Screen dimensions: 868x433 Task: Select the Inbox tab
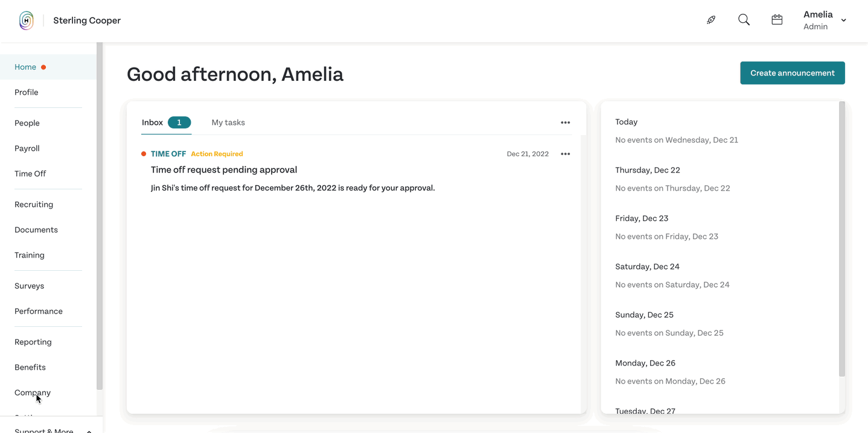[153, 122]
